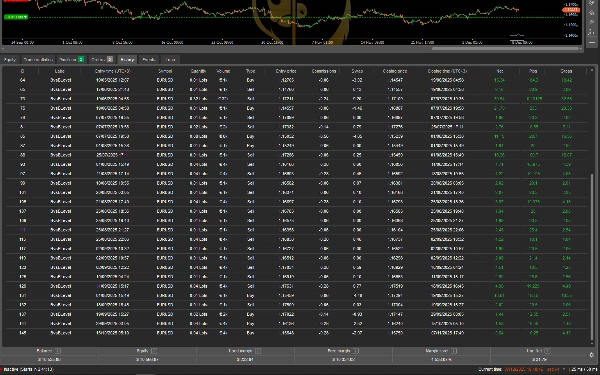
Task: Sort history by the ID column header
Action: (22, 71)
